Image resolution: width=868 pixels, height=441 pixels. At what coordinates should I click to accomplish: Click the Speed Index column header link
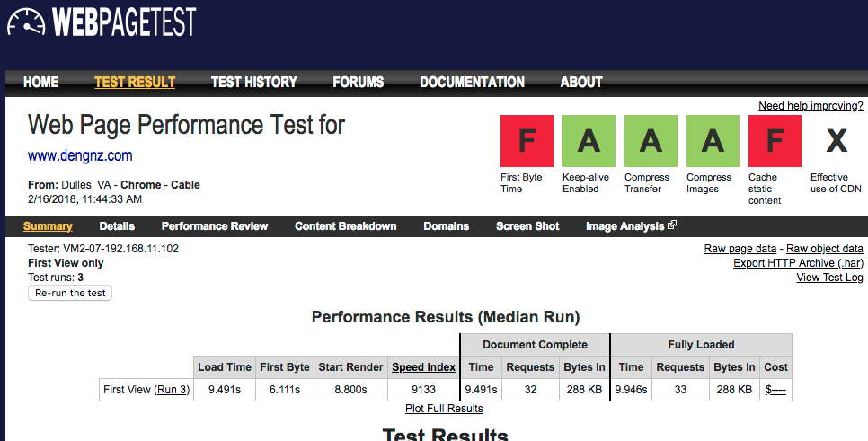[x=423, y=367]
